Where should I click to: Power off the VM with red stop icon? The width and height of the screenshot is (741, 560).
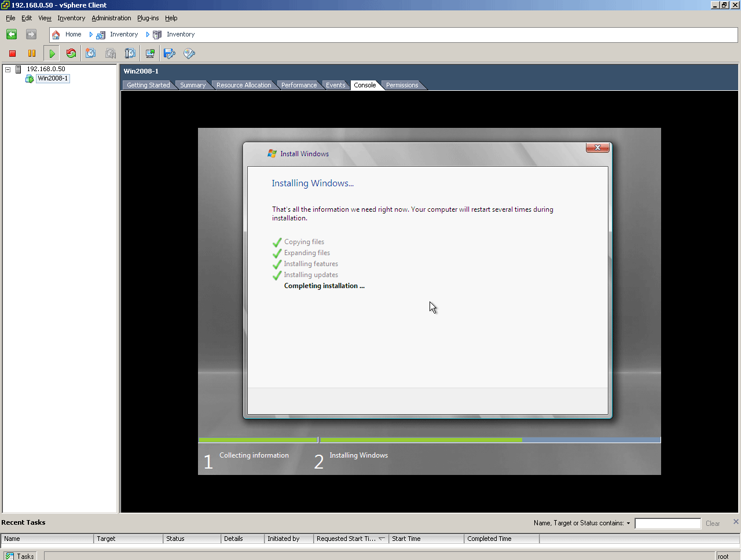pos(12,54)
